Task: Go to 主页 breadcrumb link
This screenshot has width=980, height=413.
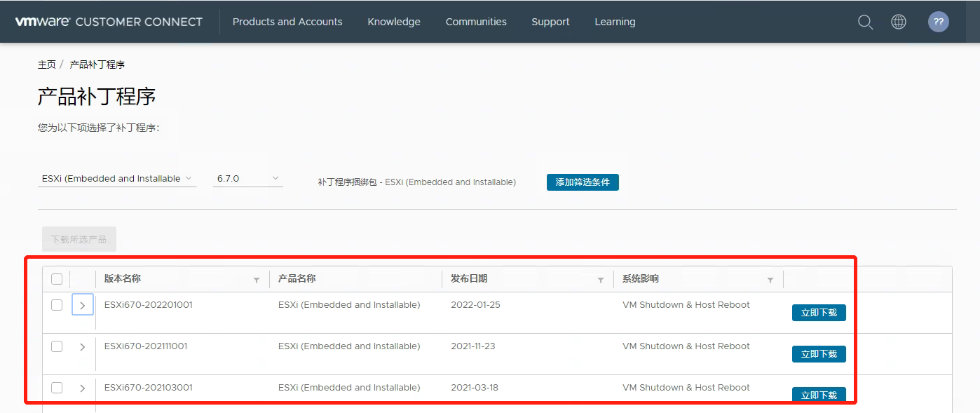Action: pyautogui.click(x=47, y=65)
